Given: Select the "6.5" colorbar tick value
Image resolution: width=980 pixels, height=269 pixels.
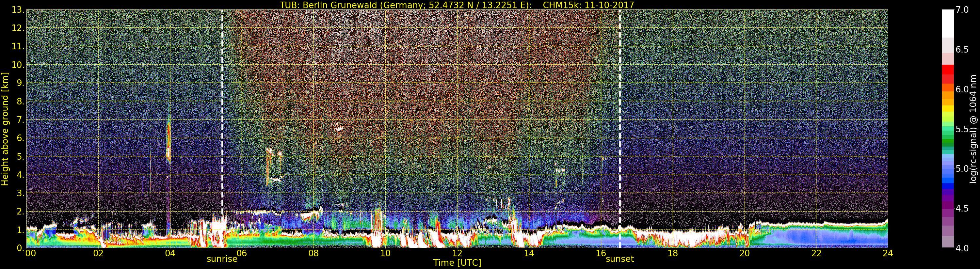Looking at the screenshot, I should (x=962, y=50).
